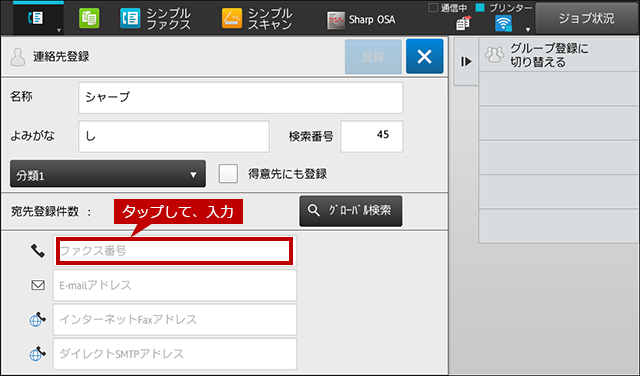The image size is (640, 376).
Task: Tap the 連絡先登録 person icon
Action: [18, 57]
